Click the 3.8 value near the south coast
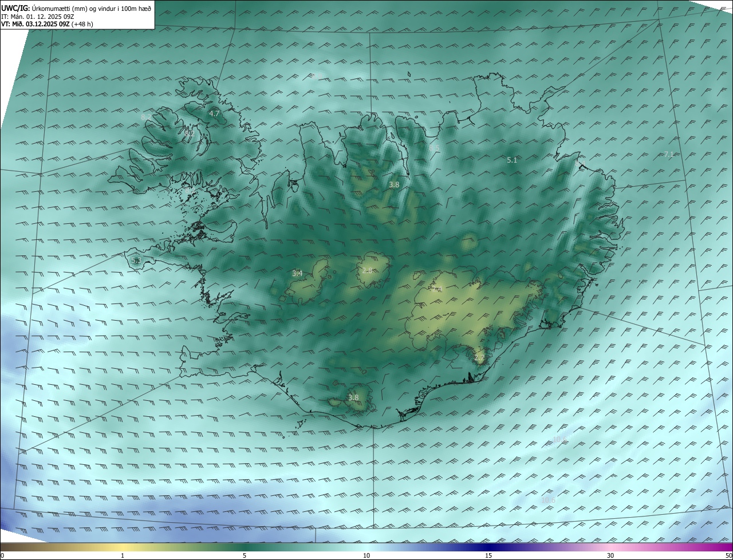The height and width of the screenshot is (560, 733). pyautogui.click(x=353, y=397)
